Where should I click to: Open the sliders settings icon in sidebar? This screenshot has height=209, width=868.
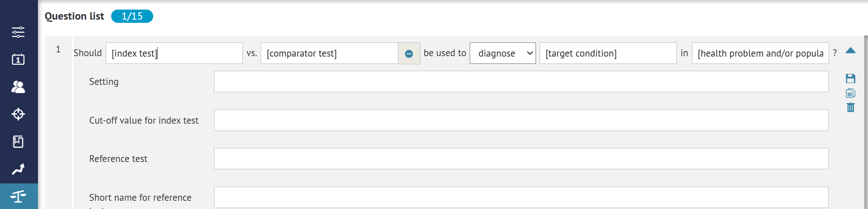pyautogui.click(x=18, y=32)
